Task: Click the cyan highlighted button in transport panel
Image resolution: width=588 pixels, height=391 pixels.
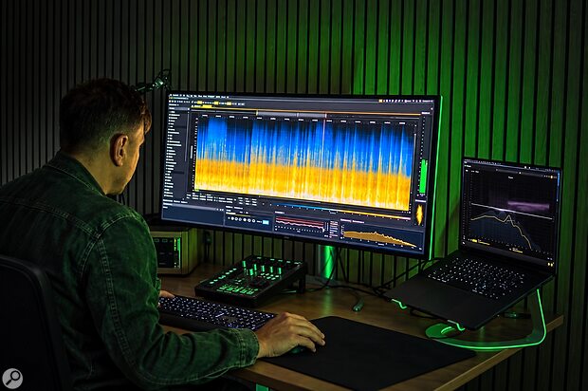Action: (266, 222)
